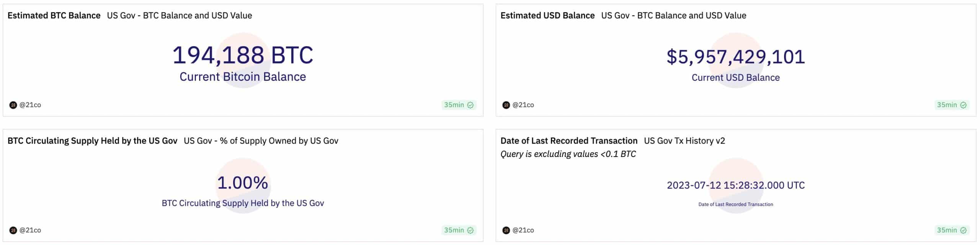Click the 35min badge in the Last Transaction panel
This screenshot has height=245, width=980.
pyautogui.click(x=952, y=230)
